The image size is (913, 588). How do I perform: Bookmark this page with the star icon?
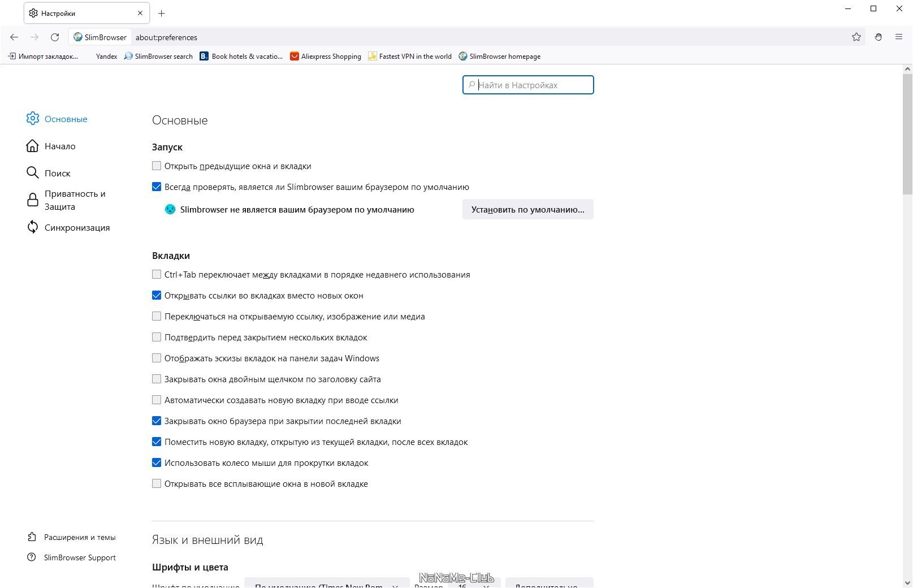[856, 37]
